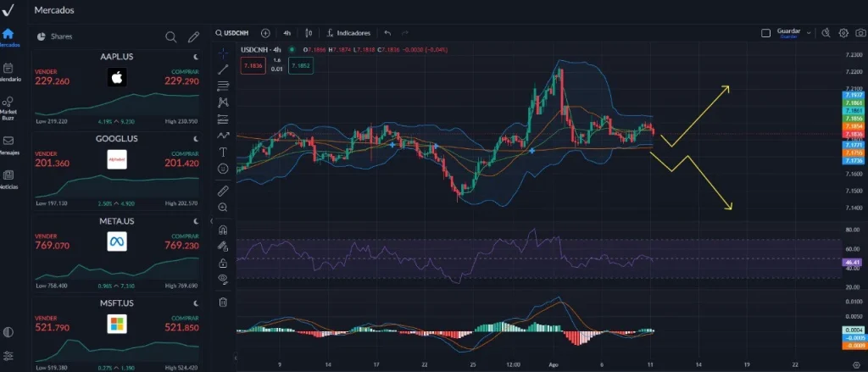The image size is (868, 372).
Task: Toggle the stay-in-drawing-mode pencil lock
Action: (x=223, y=247)
